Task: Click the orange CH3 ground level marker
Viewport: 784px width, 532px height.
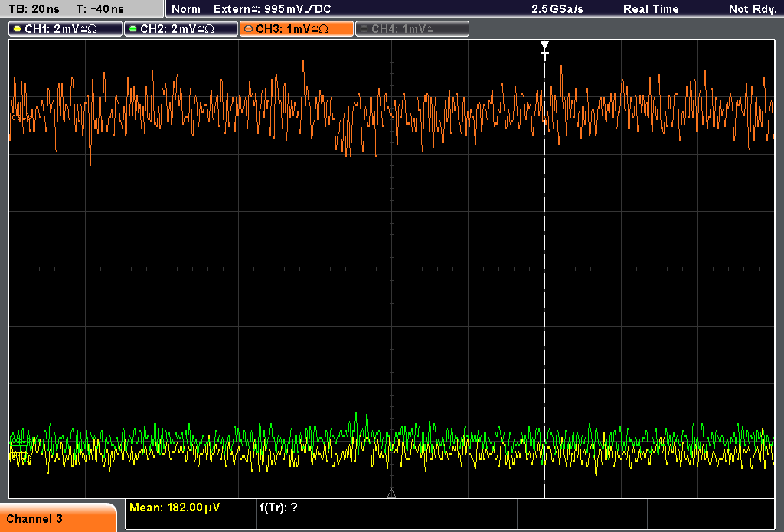Action: (20, 118)
